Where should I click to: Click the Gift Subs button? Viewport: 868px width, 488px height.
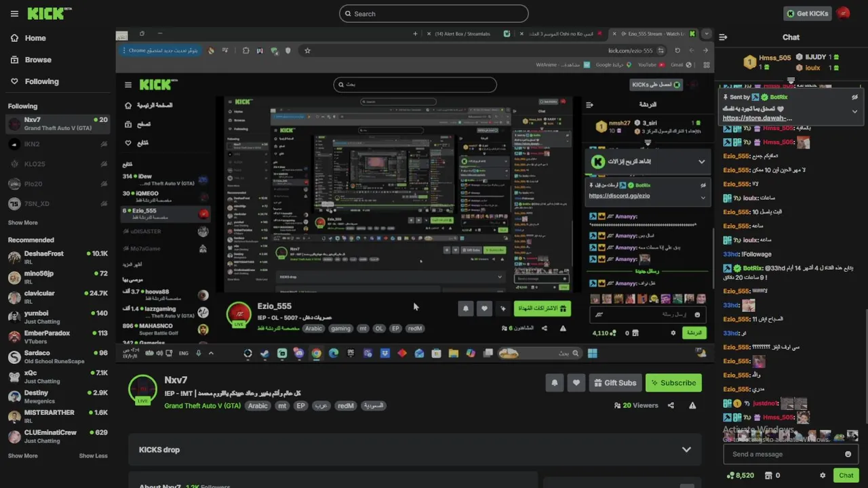615,383
